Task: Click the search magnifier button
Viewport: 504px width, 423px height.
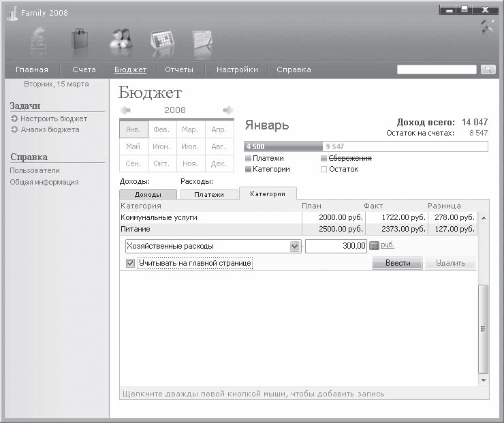Action: [488, 69]
